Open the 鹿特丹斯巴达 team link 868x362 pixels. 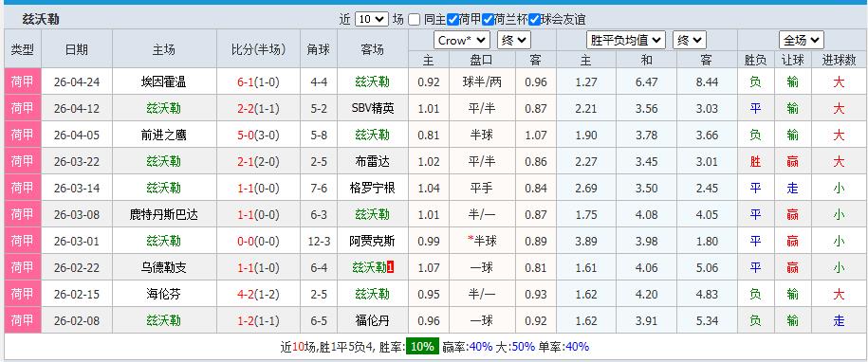164,215
